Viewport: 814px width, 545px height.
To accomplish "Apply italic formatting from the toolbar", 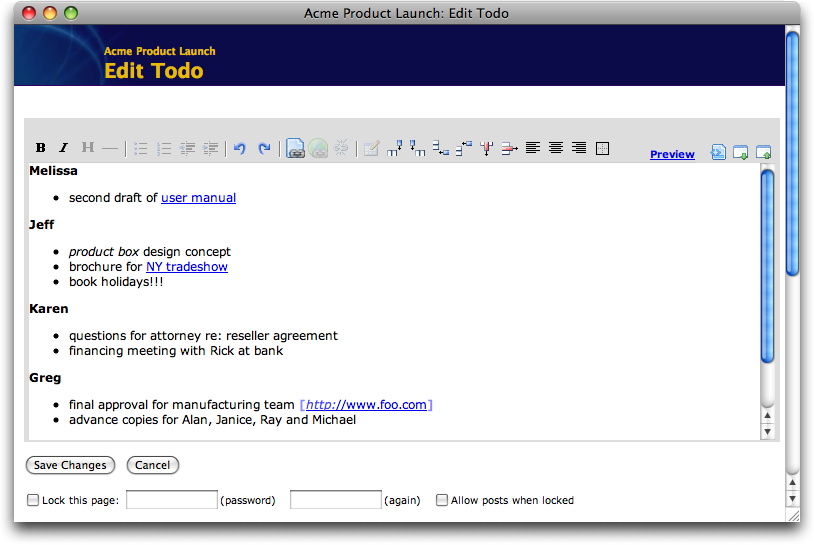I will (x=63, y=148).
